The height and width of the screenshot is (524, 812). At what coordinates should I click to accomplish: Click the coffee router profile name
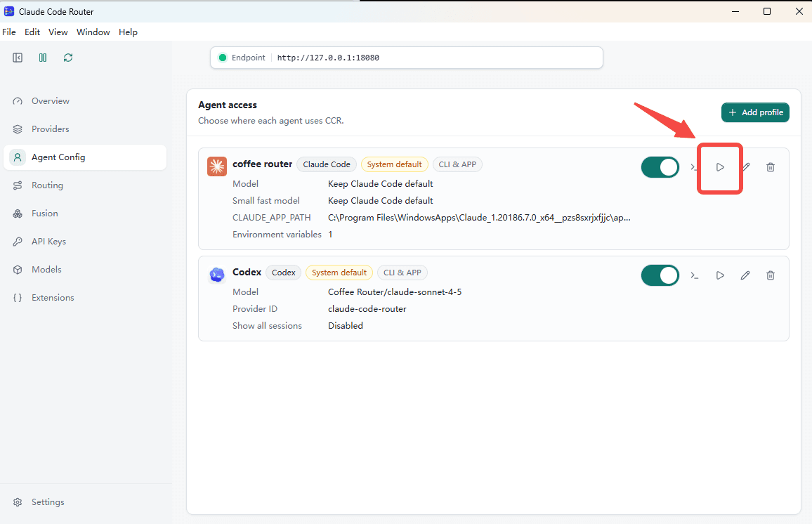(x=263, y=164)
